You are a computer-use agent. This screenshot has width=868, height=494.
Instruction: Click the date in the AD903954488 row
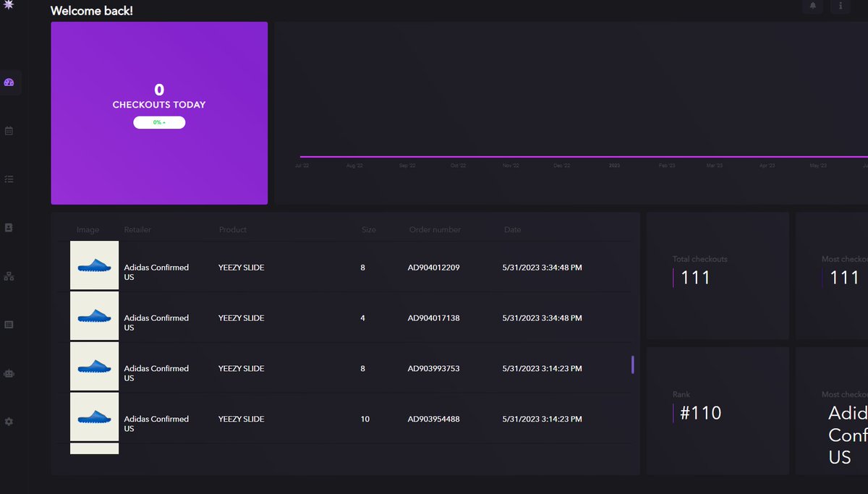542,420
